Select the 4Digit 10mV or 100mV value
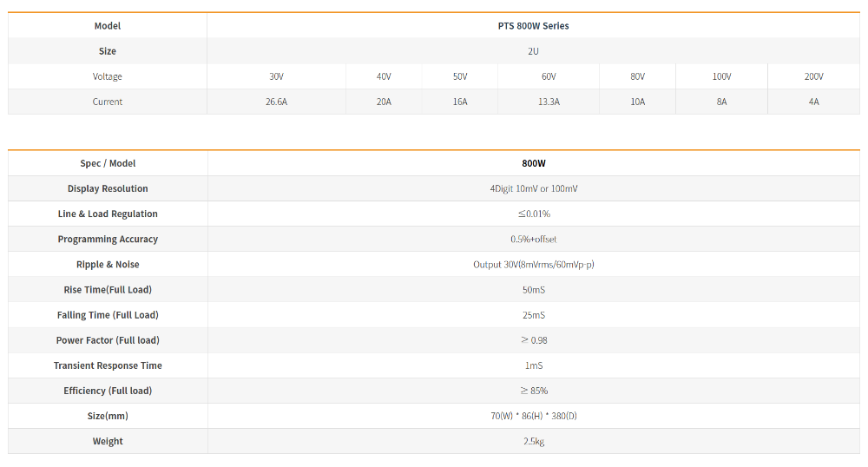 [x=533, y=188]
